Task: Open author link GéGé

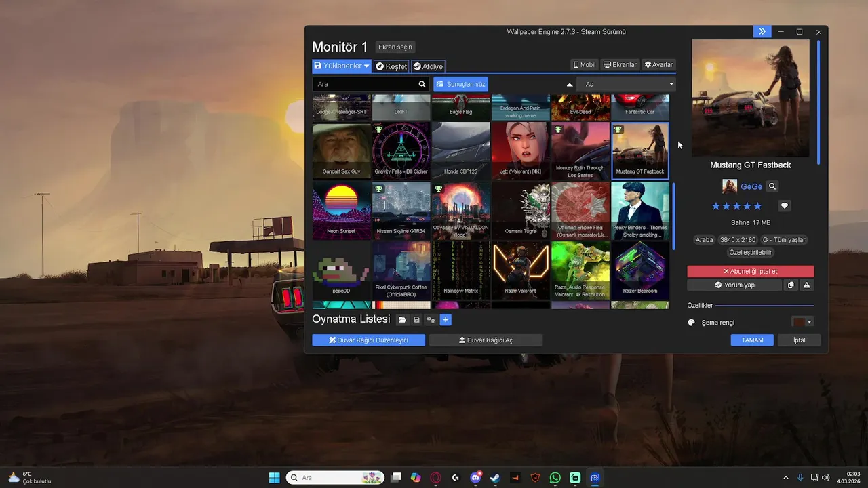Action: (751, 186)
